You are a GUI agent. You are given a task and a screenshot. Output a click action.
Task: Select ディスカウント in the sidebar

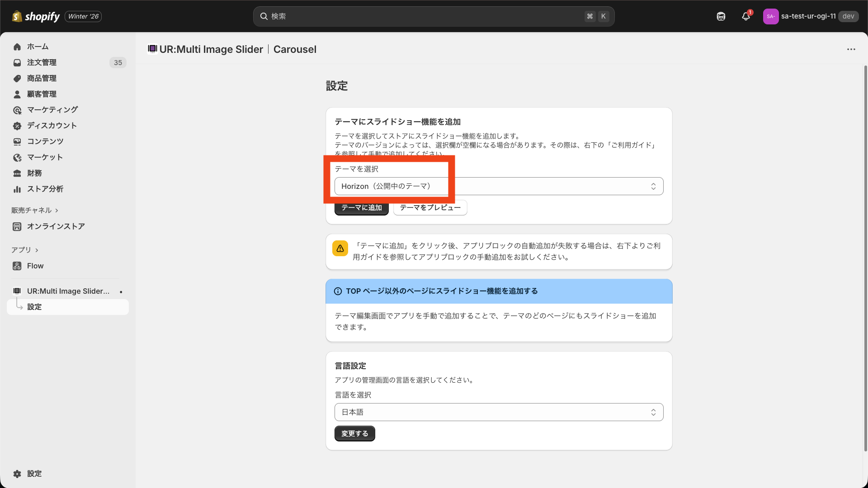click(x=51, y=126)
